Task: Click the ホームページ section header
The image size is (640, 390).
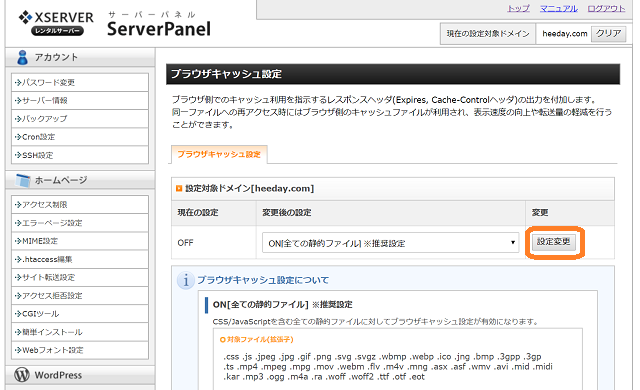Action: [80, 180]
